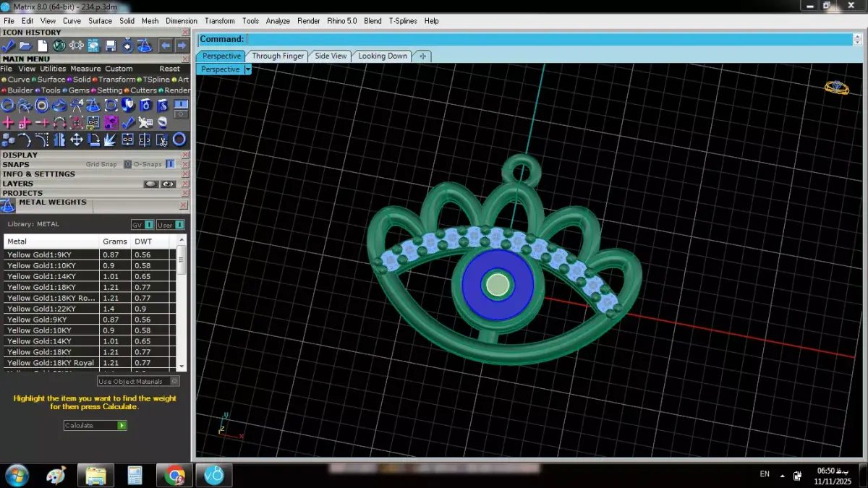This screenshot has height=488, width=868.
Task: Switch to the Through Finger tab
Action: 278,56
